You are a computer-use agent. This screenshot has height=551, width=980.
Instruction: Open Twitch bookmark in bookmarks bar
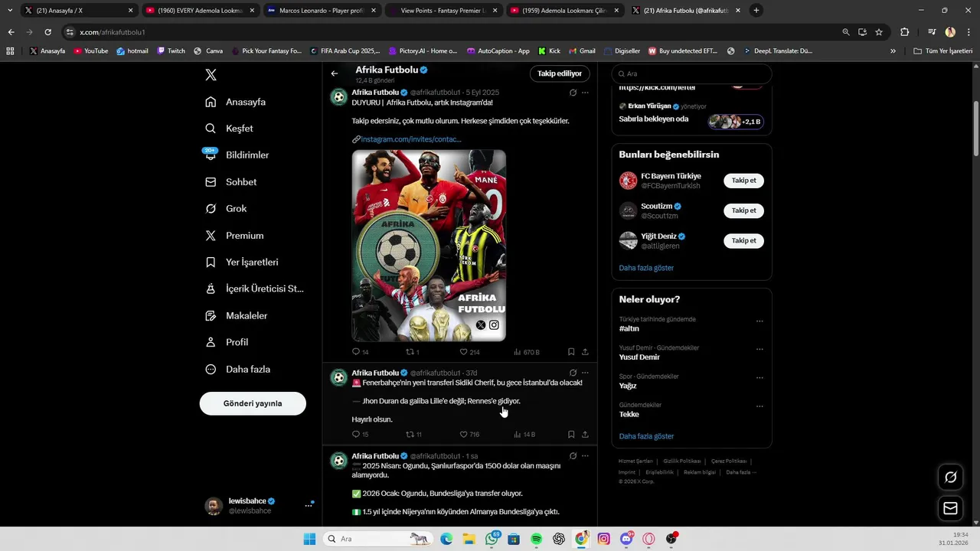point(171,51)
